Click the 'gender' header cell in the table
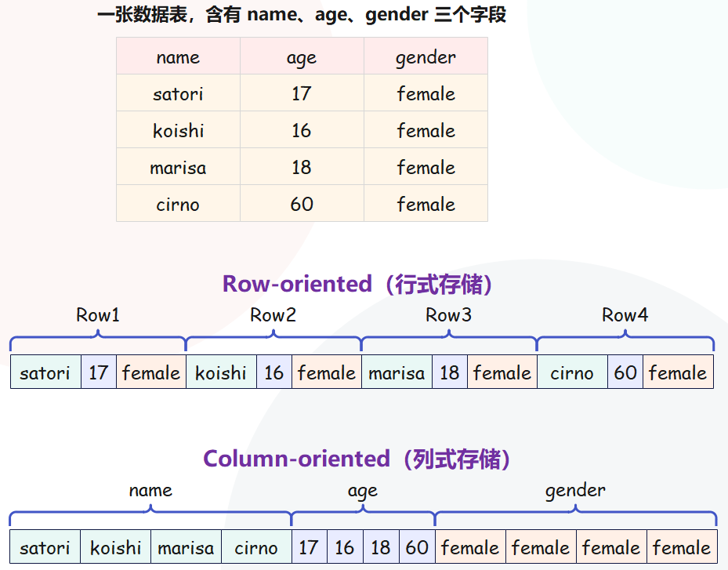 [x=426, y=57]
